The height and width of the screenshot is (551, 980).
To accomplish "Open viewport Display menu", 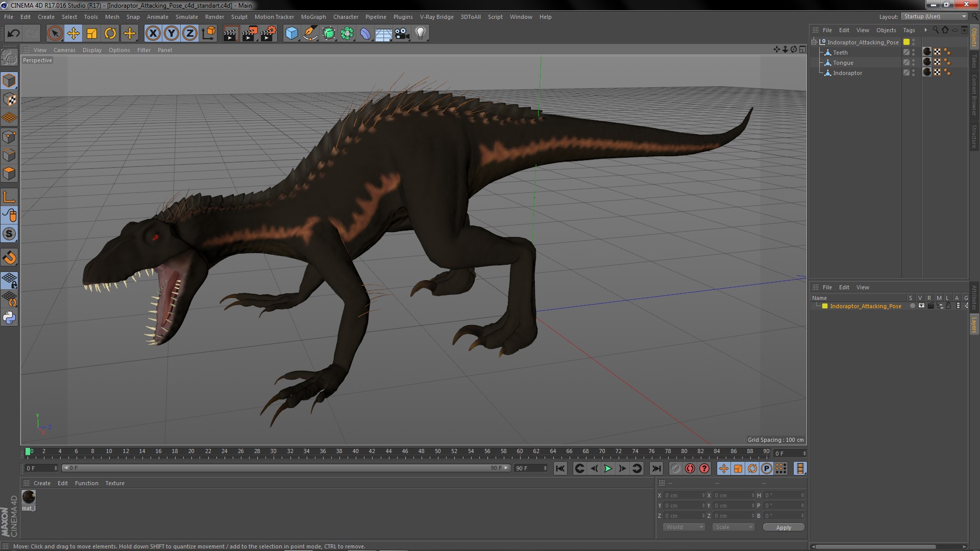I will click(x=92, y=50).
